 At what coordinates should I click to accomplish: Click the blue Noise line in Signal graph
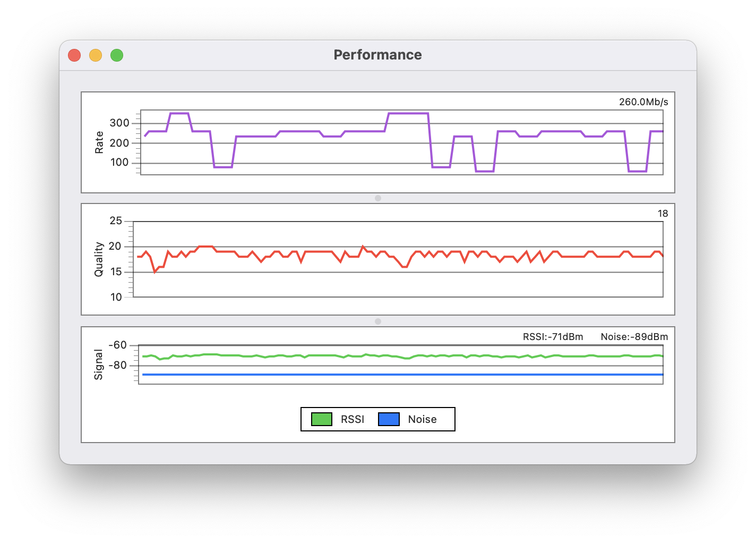click(403, 375)
